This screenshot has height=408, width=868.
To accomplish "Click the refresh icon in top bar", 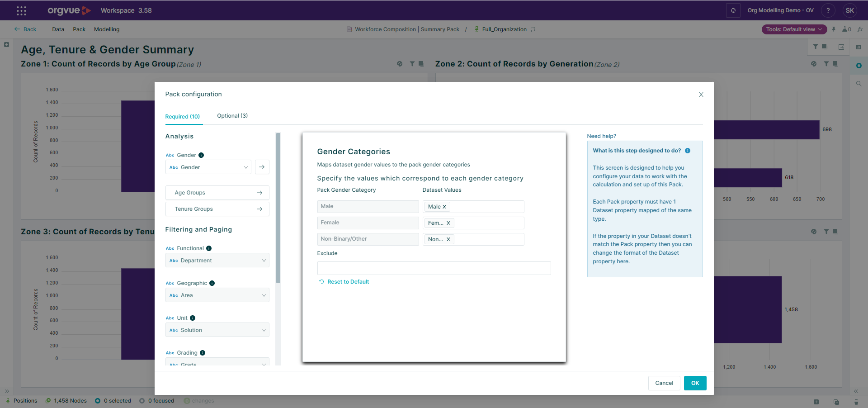I will coord(733,10).
